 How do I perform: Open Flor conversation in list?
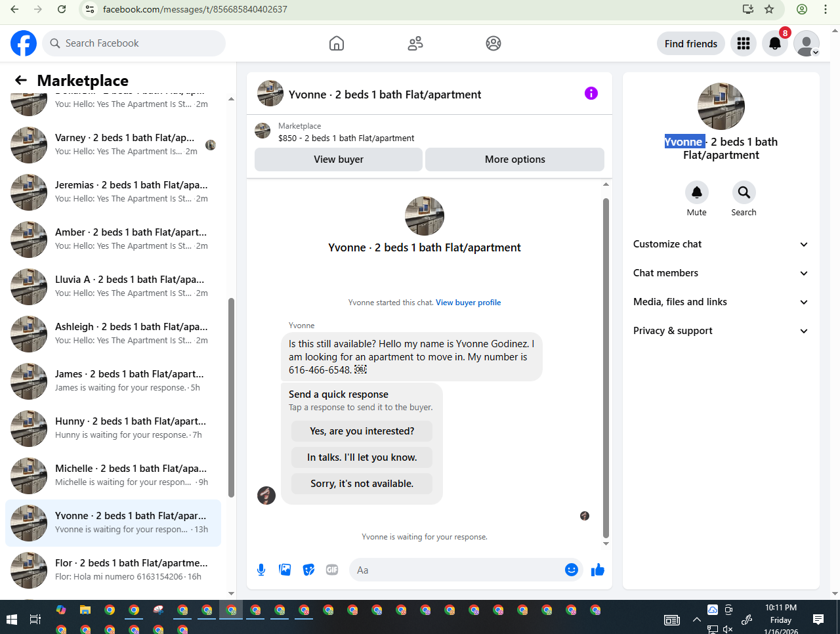click(113, 570)
